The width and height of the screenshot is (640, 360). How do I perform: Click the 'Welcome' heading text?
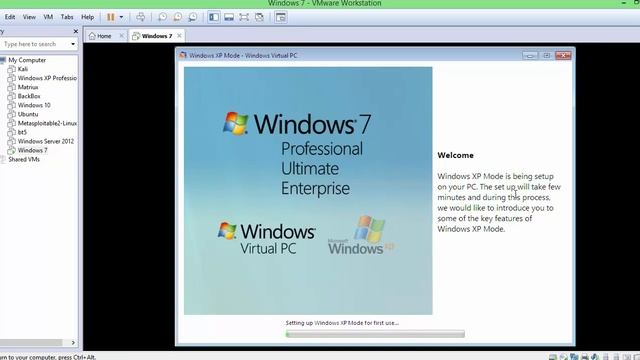(x=456, y=155)
